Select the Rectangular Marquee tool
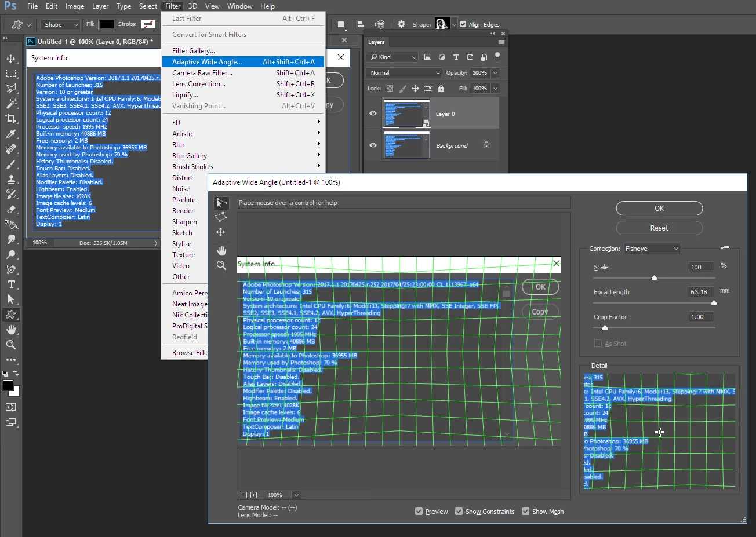756x537 pixels. [x=11, y=74]
